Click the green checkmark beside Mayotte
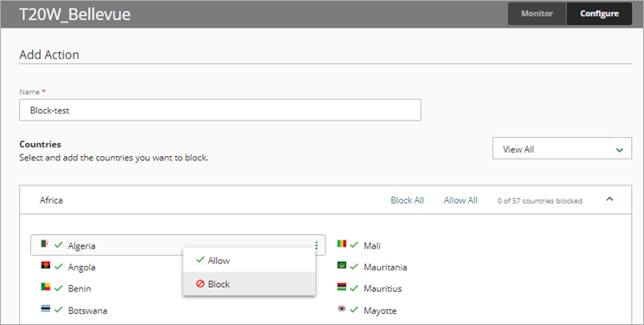Viewport: 644px width, 325px height. pos(354,309)
